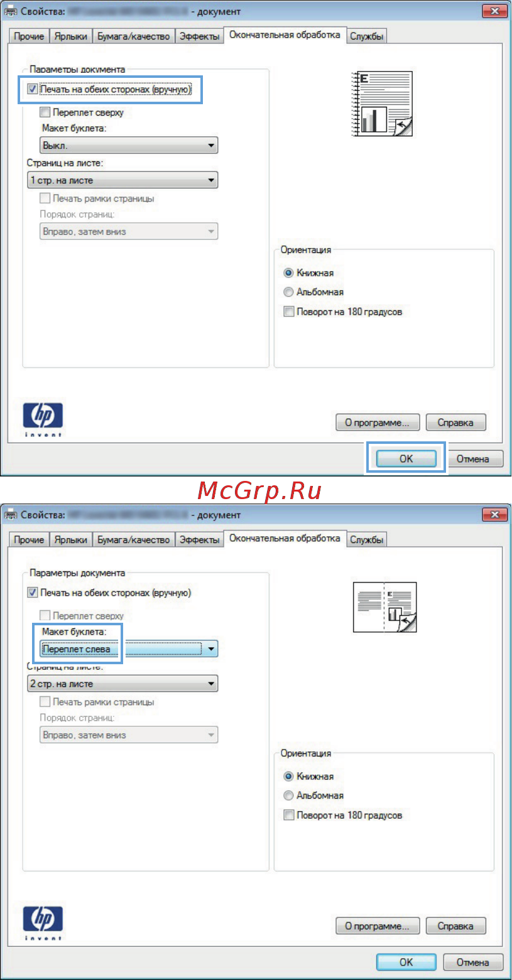The image size is (512, 980).
Task: Switch to the 'Ярлыки' tab in the top dialog
Action: pyautogui.click(x=70, y=36)
